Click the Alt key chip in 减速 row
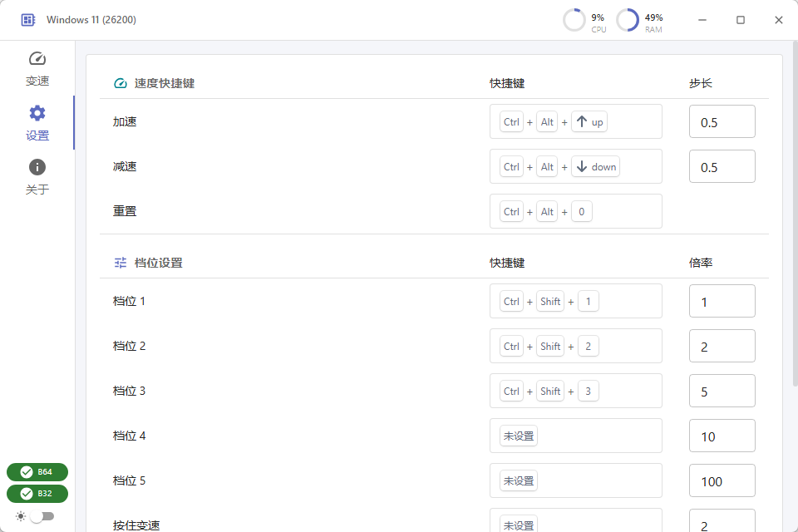Screen dimensions: 798x532 tap(547, 166)
